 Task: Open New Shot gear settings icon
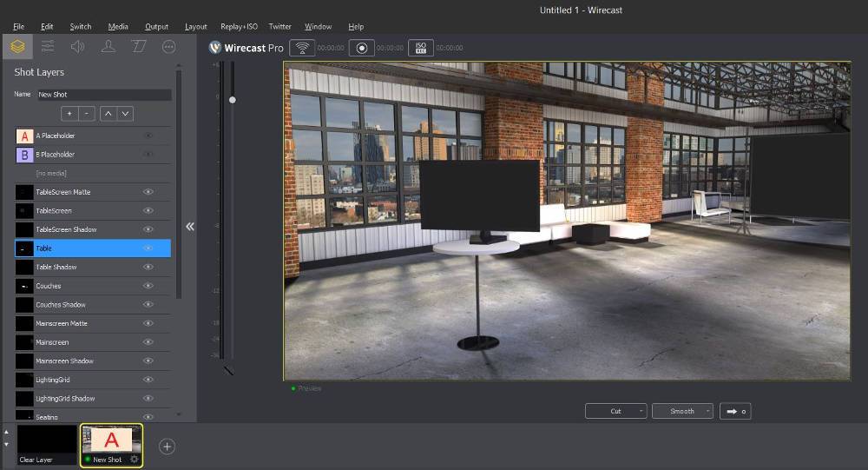(135, 460)
